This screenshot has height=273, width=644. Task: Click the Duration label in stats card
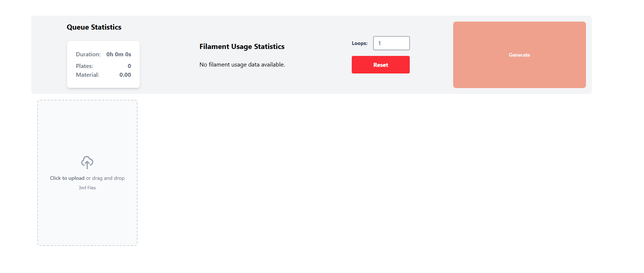tap(88, 54)
